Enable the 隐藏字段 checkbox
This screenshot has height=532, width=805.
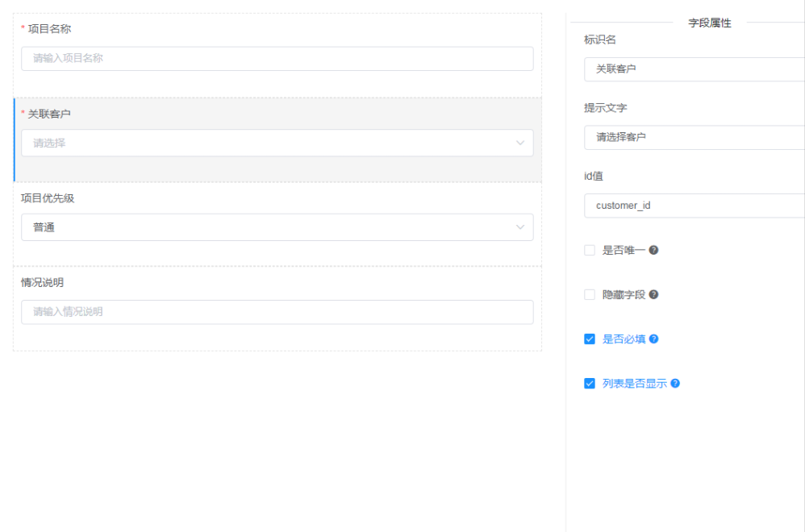[589, 294]
